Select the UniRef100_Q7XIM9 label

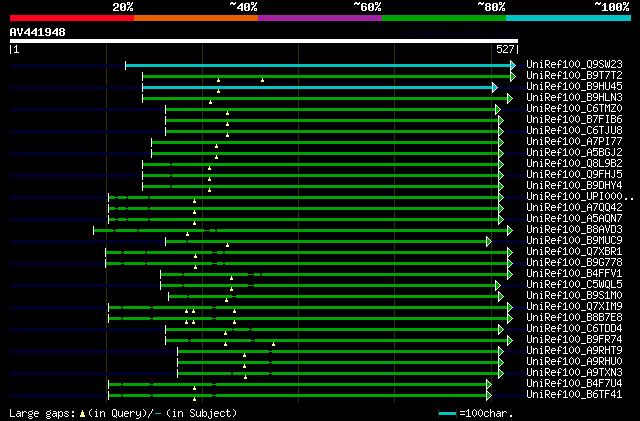574,307
